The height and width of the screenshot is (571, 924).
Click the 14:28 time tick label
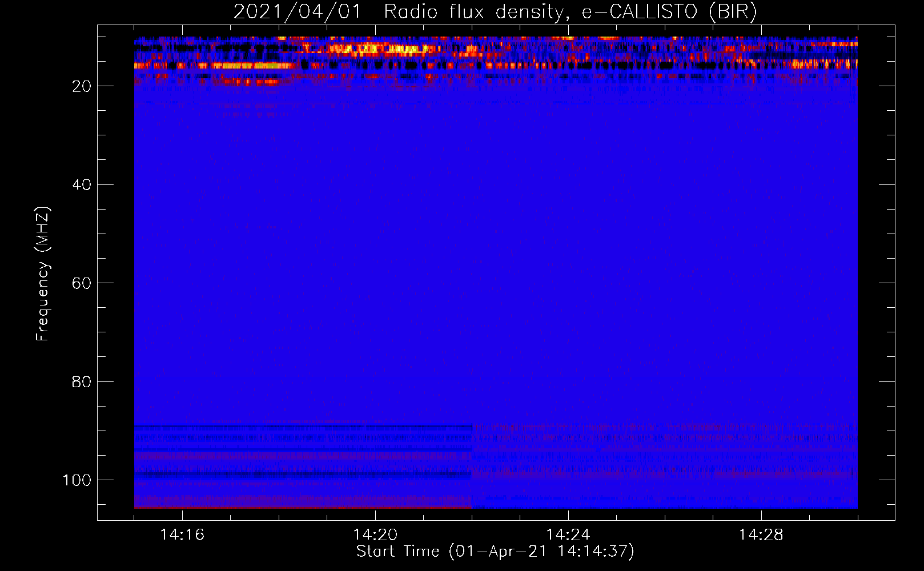(x=761, y=535)
